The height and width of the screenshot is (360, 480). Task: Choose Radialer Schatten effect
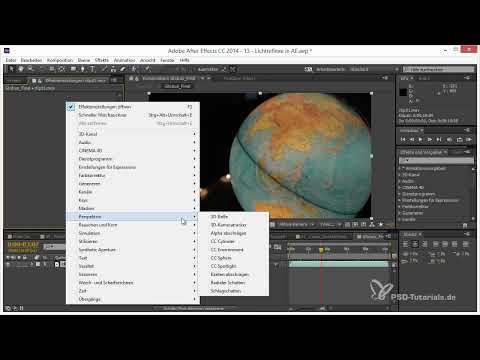(x=234, y=283)
